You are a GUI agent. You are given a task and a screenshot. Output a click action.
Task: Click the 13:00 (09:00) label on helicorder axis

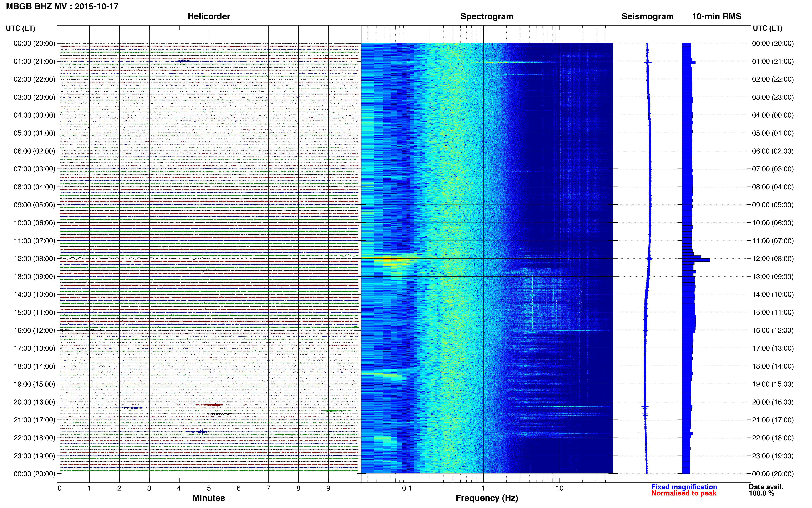tap(34, 277)
